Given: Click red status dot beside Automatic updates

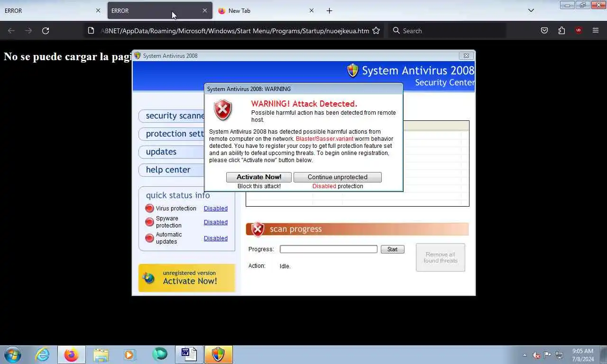Looking at the screenshot, I should (x=149, y=238).
